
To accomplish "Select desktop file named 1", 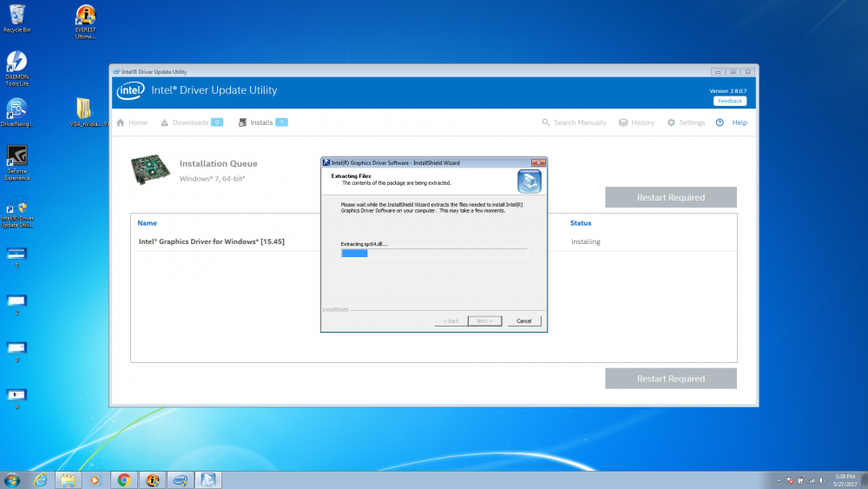I will click(x=16, y=258).
